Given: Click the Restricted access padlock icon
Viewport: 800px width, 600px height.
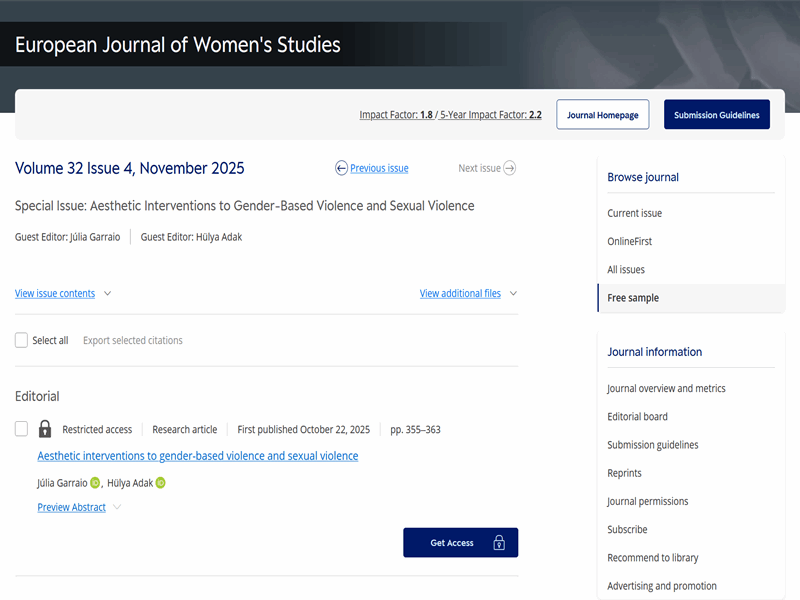Looking at the screenshot, I should click(x=45, y=429).
